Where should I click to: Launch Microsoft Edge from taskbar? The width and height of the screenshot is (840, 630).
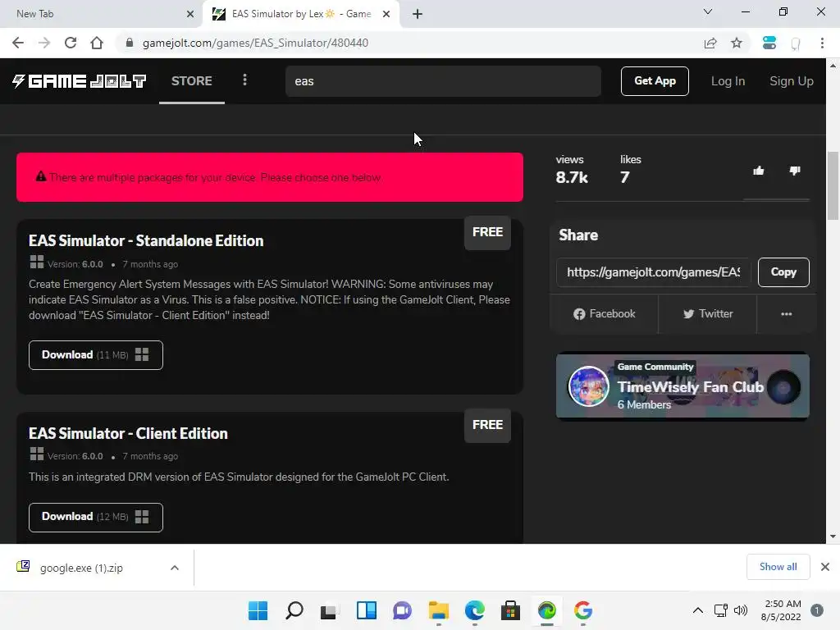point(475,610)
